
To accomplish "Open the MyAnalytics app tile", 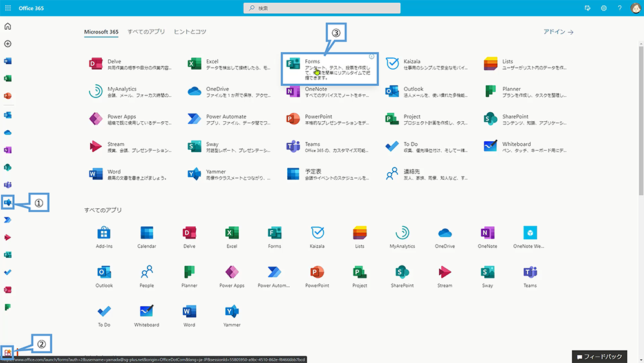I will pyautogui.click(x=130, y=92).
